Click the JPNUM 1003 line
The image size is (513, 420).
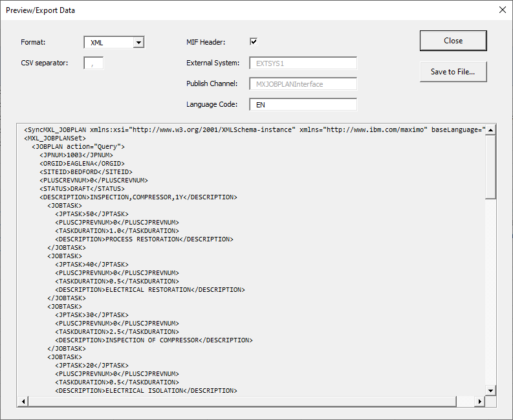pos(76,155)
